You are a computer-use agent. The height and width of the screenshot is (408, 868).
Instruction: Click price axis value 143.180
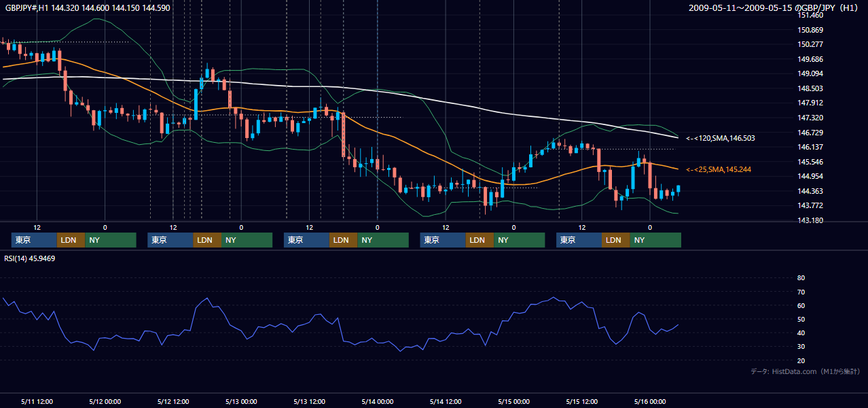pos(810,220)
